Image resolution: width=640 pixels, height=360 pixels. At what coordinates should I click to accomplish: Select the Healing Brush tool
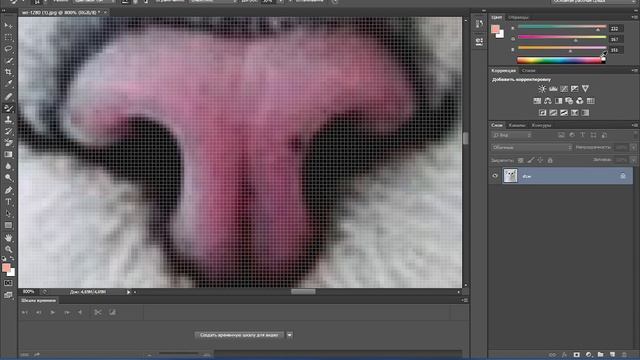tap(8, 97)
